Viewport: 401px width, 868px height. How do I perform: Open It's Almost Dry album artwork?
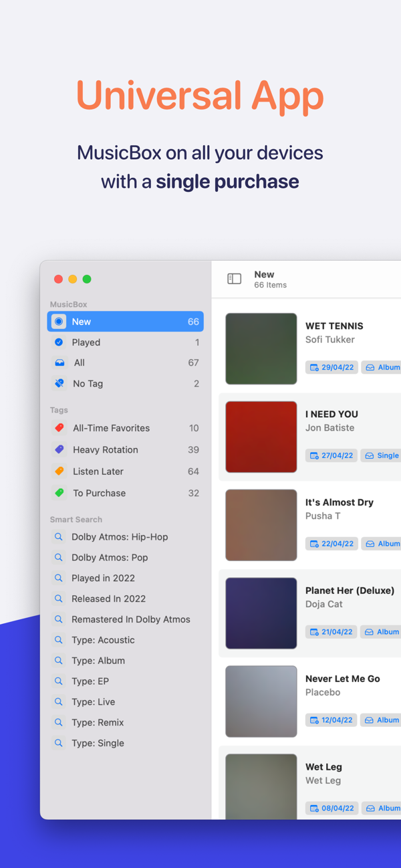(261, 526)
